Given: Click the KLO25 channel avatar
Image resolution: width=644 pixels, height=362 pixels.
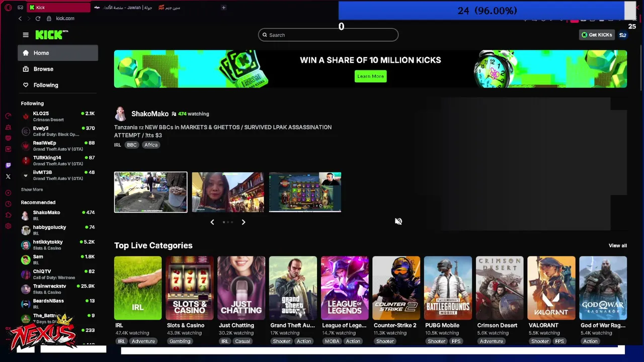Looking at the screenshot, I should [26, 116].
